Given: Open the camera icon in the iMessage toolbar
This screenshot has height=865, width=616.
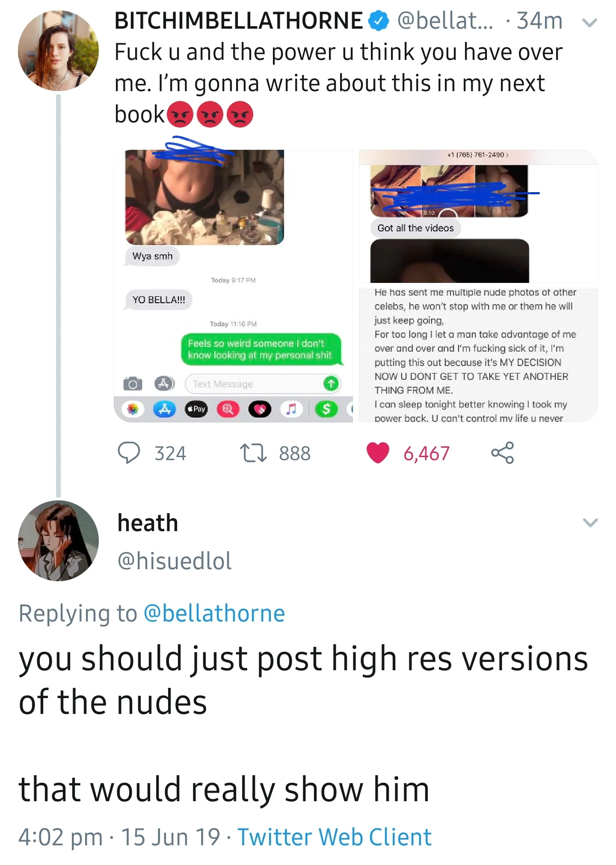Looking at the screenshot, I should click(x=133, y=383).
